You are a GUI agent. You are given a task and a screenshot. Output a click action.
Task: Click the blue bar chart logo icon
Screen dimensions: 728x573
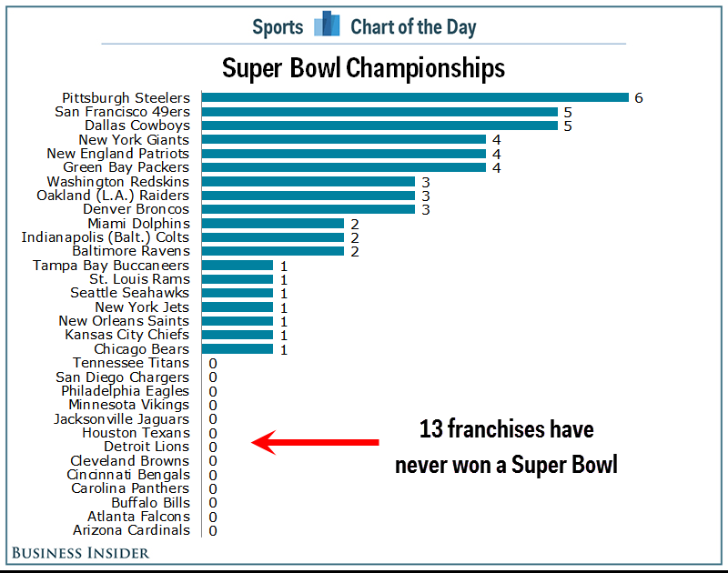tap(327, 24)
